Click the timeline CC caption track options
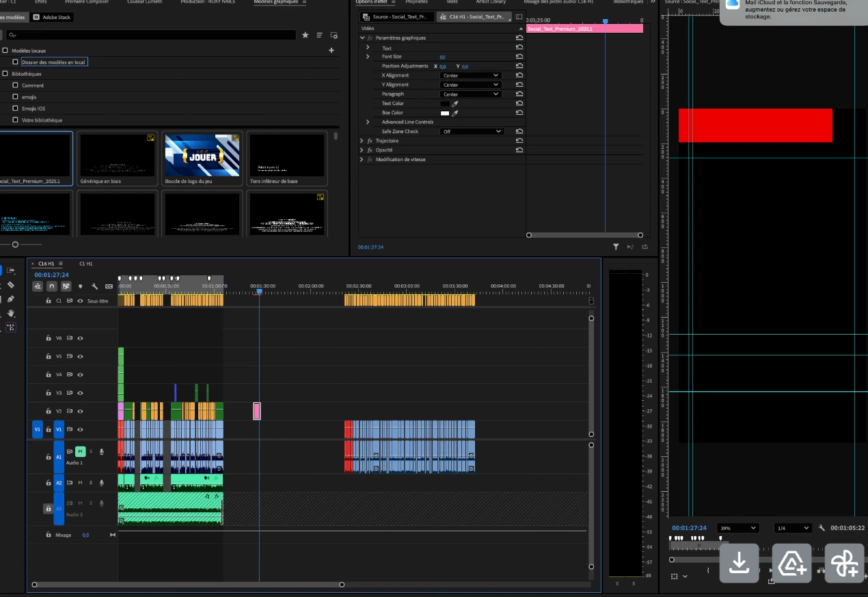This screenshot has width=868, height=597. (x=109, y=286)
